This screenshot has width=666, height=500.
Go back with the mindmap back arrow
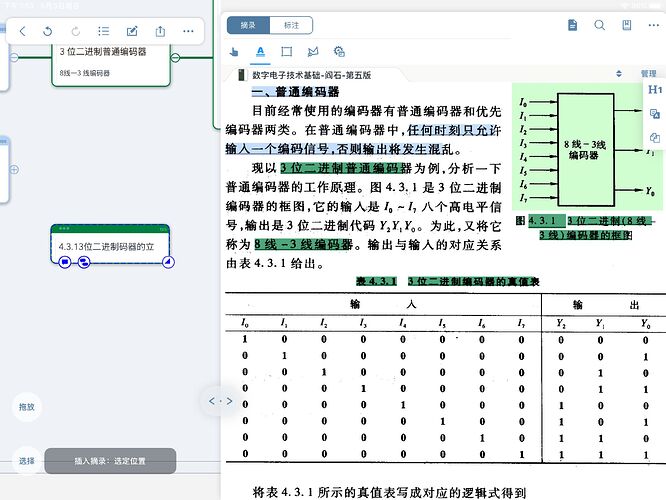coord(23,31)
